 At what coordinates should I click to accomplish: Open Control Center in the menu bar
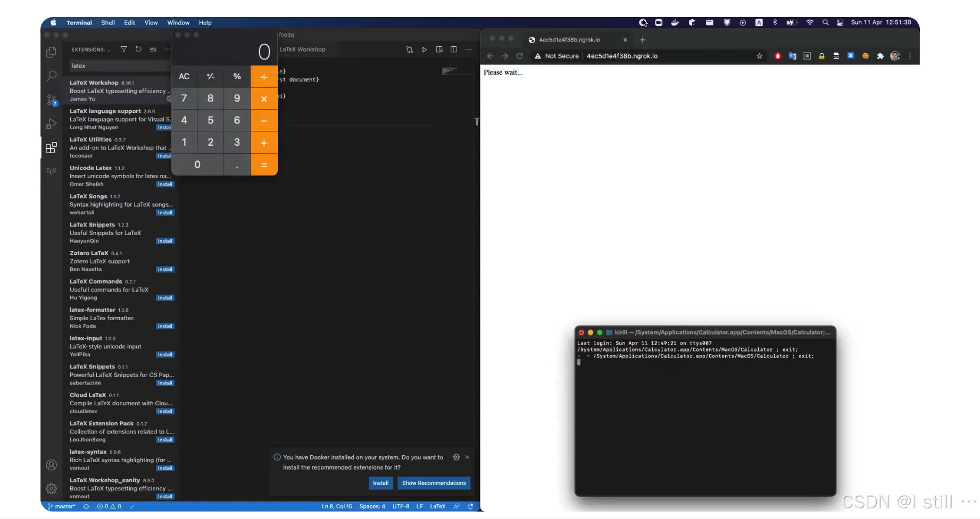click(840, 22)
